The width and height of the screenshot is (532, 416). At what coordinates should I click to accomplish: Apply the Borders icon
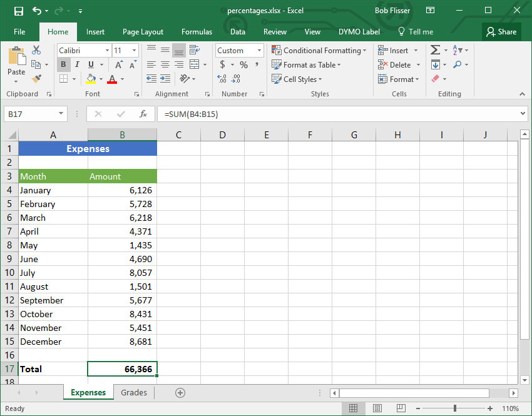63,79
